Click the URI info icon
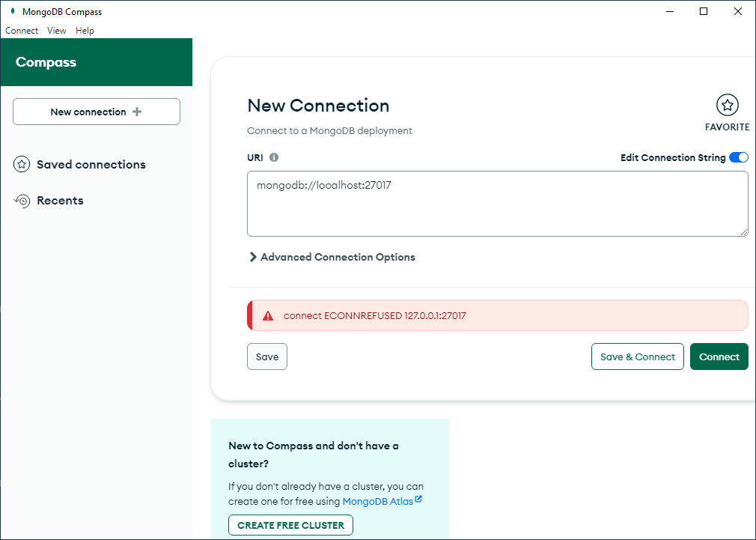This screenshot has width=756, height=540. (274, 157)
